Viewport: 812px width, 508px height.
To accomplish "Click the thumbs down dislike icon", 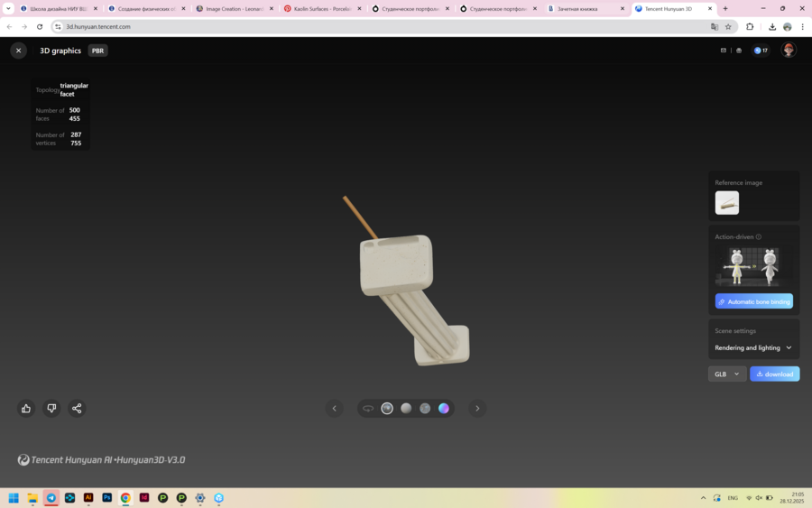I will (x=51, y=408).
